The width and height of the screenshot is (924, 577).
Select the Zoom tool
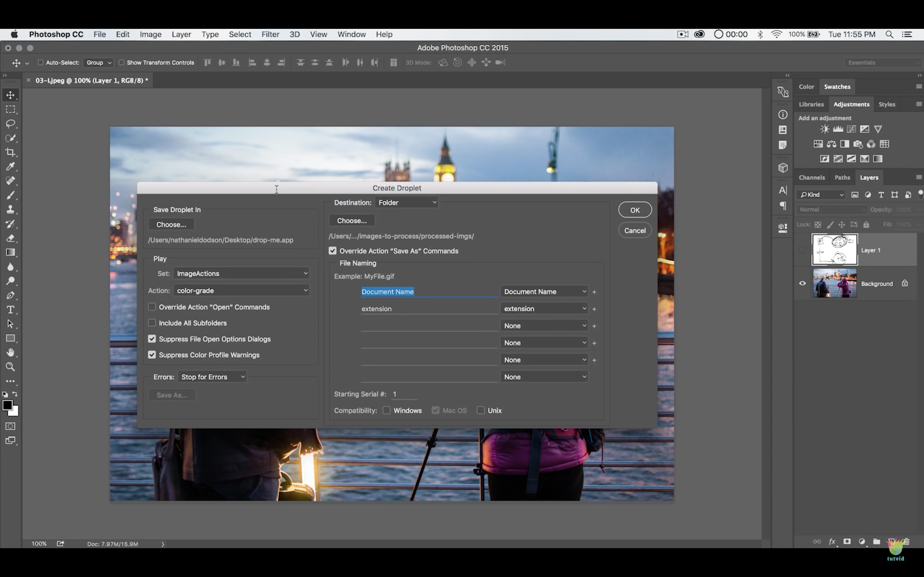(x=10, y=367)
